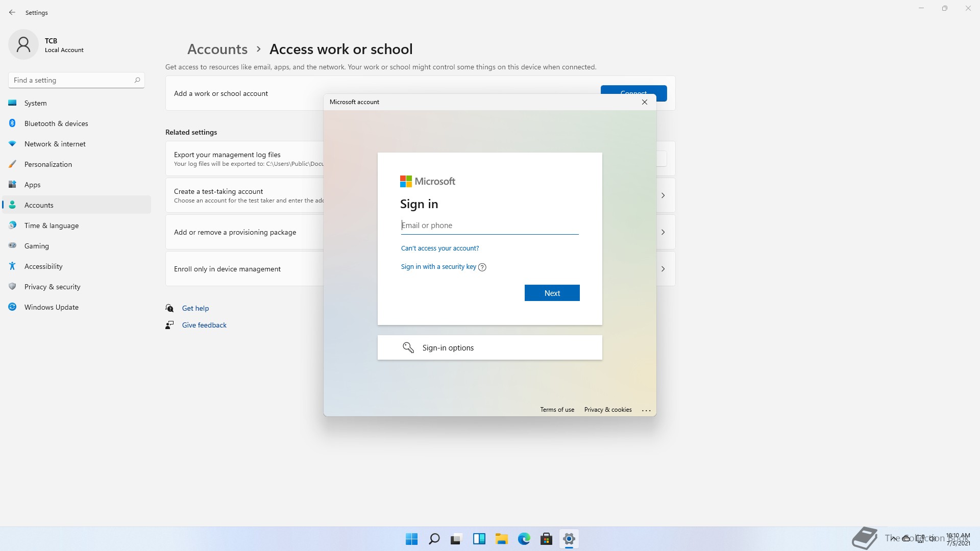Expand Enroll only in device management chevron
The image size is (980, 551).
(663, 269)
